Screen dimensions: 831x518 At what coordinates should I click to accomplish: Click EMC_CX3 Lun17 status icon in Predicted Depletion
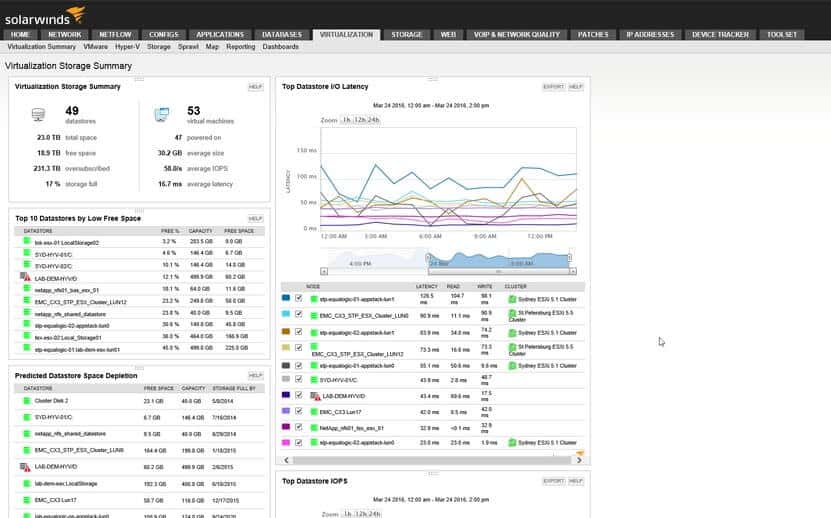[x=26, y=500]
